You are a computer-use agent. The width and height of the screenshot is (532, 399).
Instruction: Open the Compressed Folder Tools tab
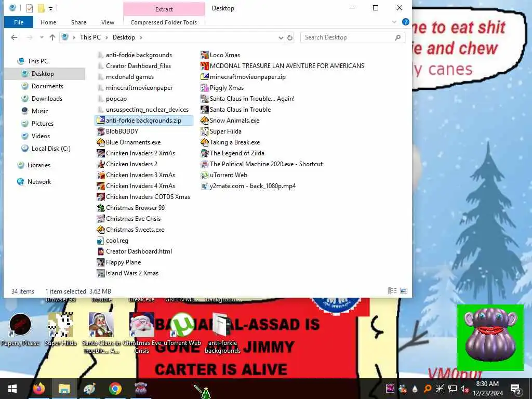[x=164, y=22]
